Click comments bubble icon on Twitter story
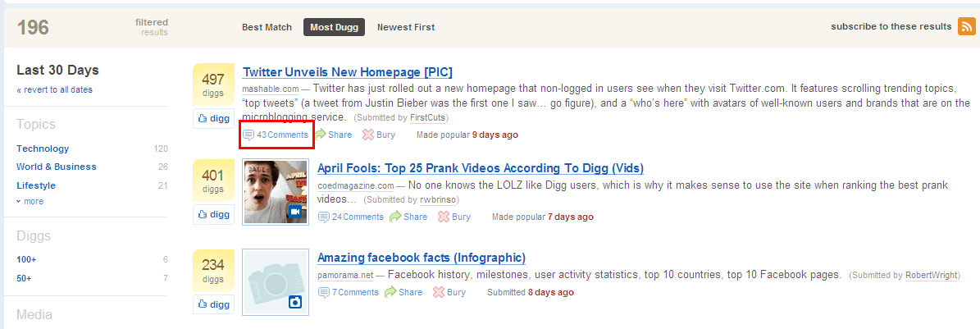Viewport: 980px width, 329px height. click(x=248, y=135)
